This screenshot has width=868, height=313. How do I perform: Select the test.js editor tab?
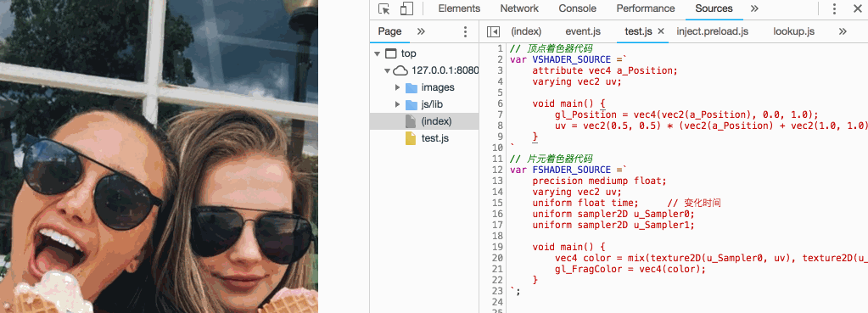coord(638,31)
